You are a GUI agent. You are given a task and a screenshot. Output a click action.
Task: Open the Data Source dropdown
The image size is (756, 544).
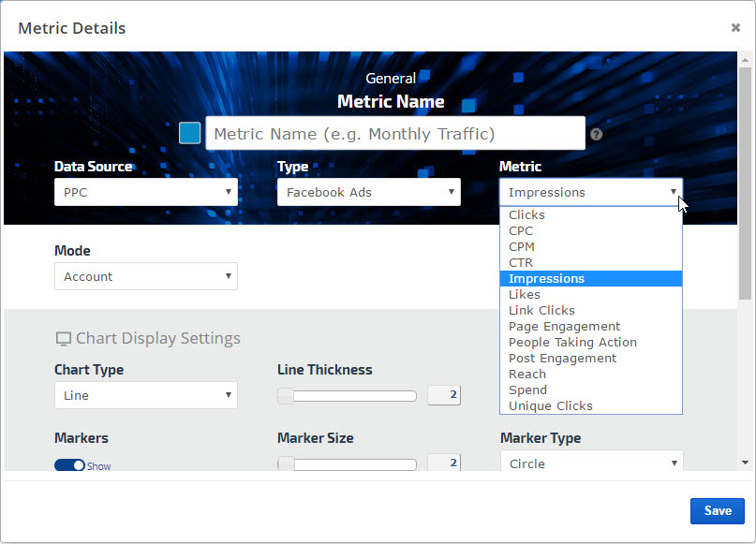tap(145, 192)
